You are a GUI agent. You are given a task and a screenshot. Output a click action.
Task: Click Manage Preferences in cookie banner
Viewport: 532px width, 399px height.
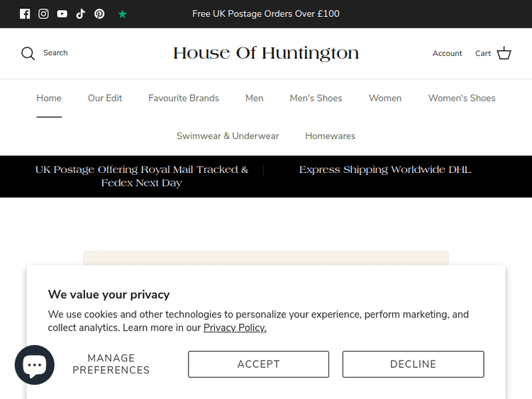tap(111, 364)
